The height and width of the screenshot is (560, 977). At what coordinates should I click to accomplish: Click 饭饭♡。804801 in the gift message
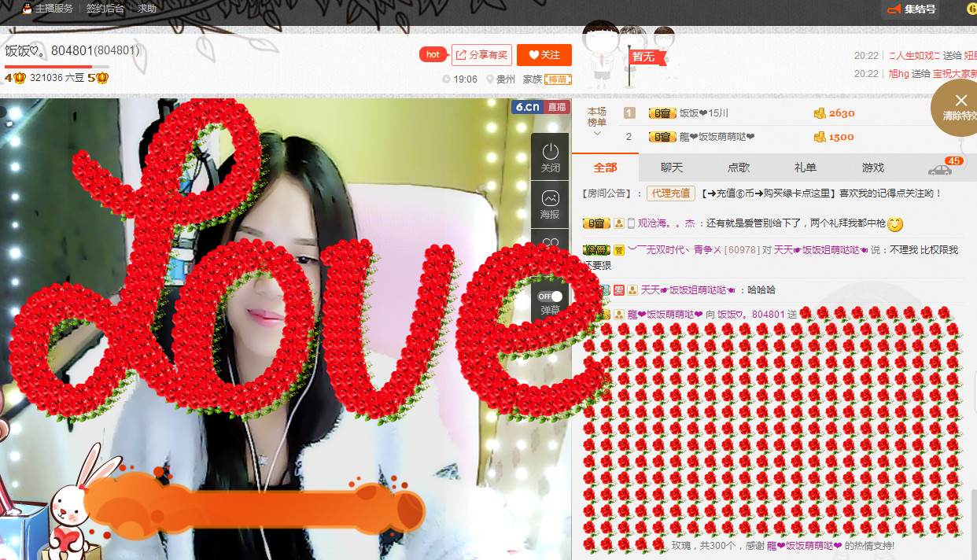tap(751, 315)
